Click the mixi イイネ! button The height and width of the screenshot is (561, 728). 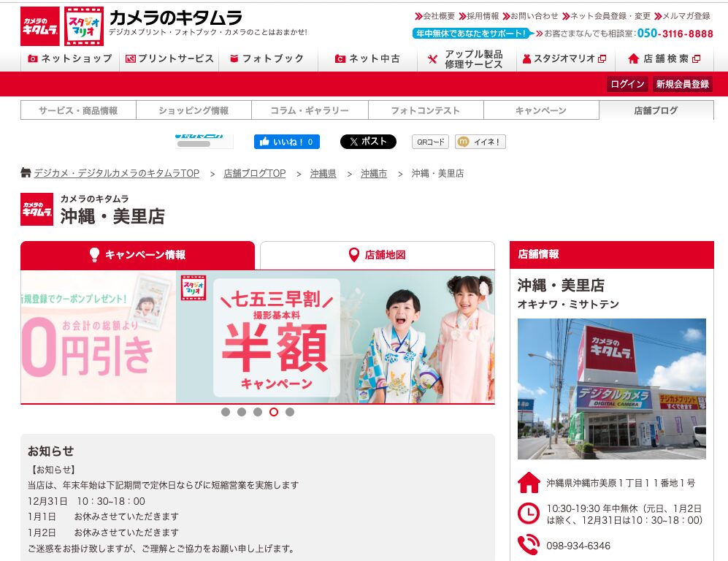(x=480, y=142)
